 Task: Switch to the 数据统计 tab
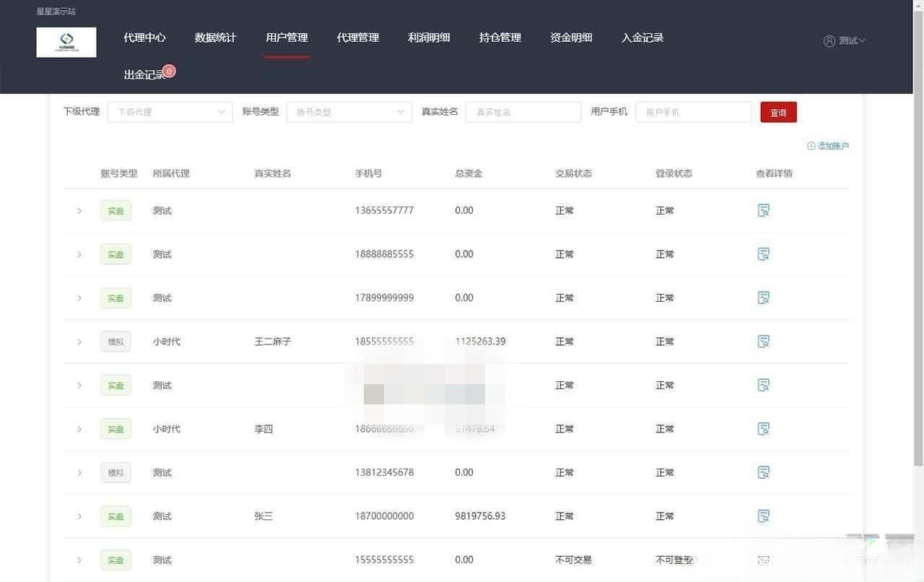[x=215, y=38]
